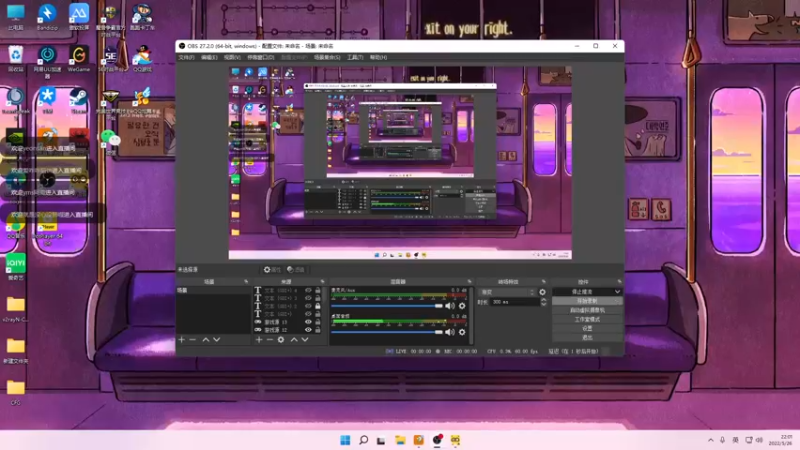Open 桌面音频 audio settings gear
The height and width of the screenshot is (450, 800).
462,332
